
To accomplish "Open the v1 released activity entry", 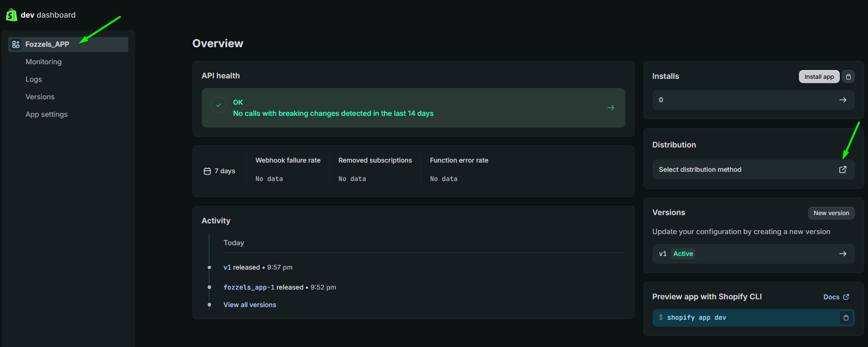I will pyautogui.click(x=258, y=267).
